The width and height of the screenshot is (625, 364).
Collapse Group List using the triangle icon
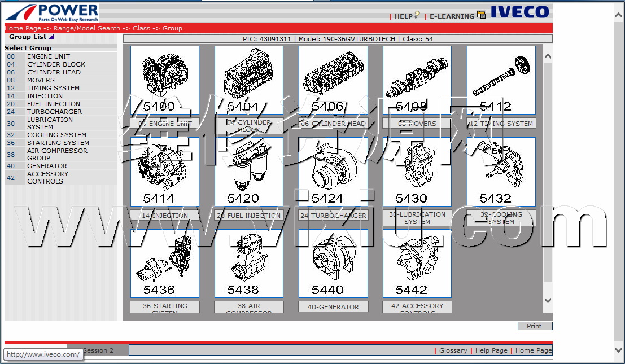click(51, 37)
